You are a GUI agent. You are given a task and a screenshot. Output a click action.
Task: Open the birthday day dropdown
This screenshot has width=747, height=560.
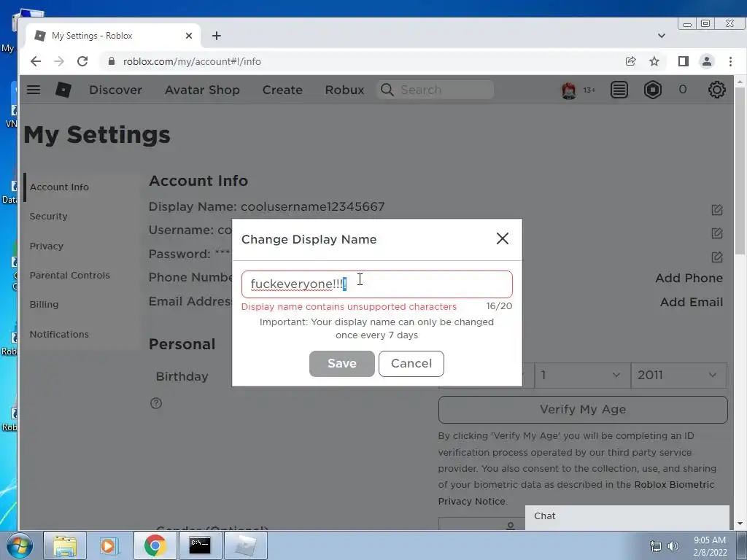[582, 376]
